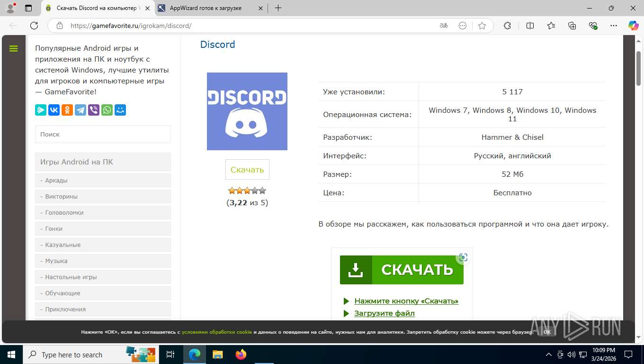Click the white Скачать button under logo

[247, 170]
